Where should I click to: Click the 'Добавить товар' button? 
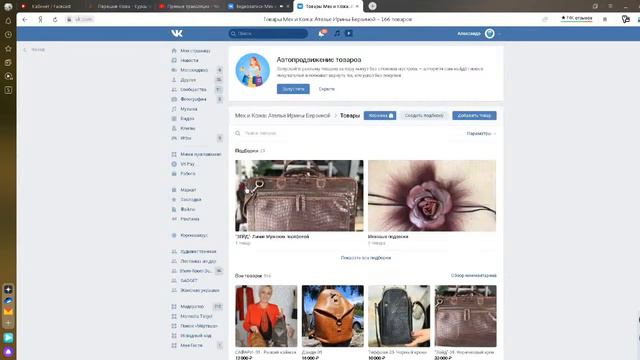coord(474,116)
